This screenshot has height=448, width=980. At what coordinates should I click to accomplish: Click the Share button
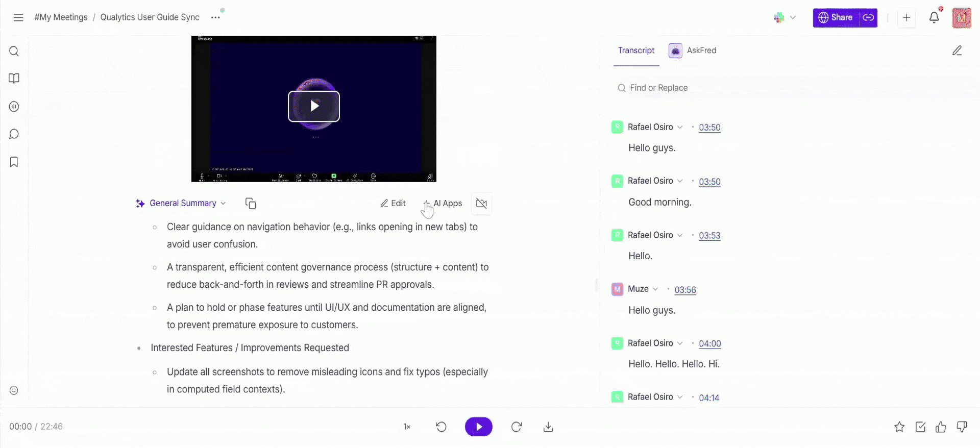[835, 17]
